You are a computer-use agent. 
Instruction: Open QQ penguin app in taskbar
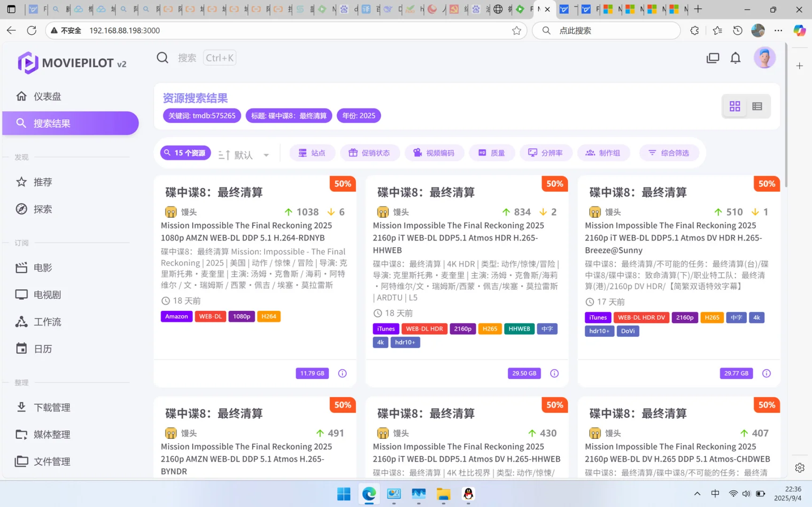[468, 494]
